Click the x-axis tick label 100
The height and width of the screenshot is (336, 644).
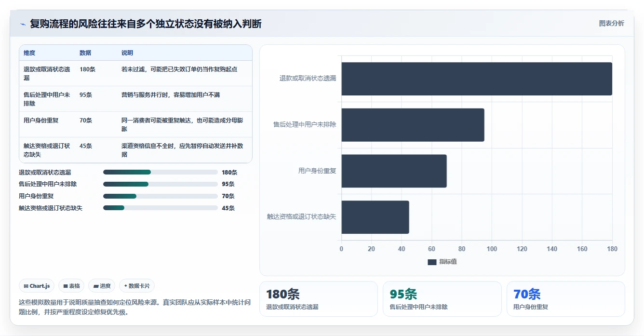[492, 249]
